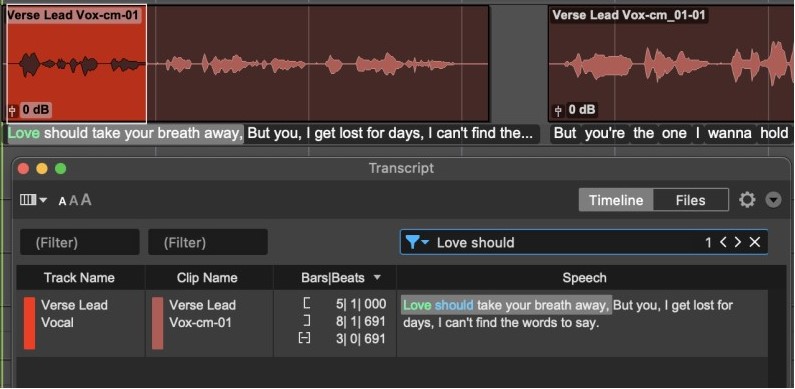Select the Verse Lead Vox-cm-01 clip title
Image resolution: width=795 pixels, height=389 pixels.
click(73, 15)
